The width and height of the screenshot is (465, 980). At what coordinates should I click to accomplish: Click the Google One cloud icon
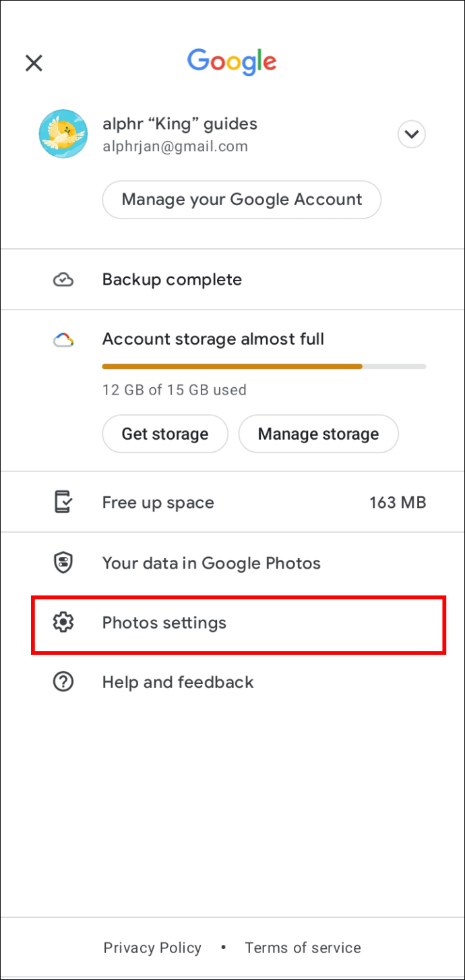(x=63, y=340)
